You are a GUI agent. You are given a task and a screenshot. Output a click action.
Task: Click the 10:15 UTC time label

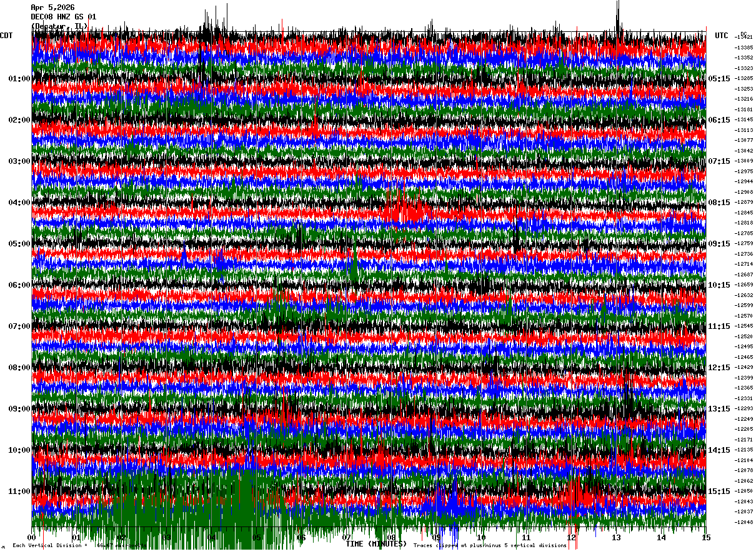click(x=719, y=285)
